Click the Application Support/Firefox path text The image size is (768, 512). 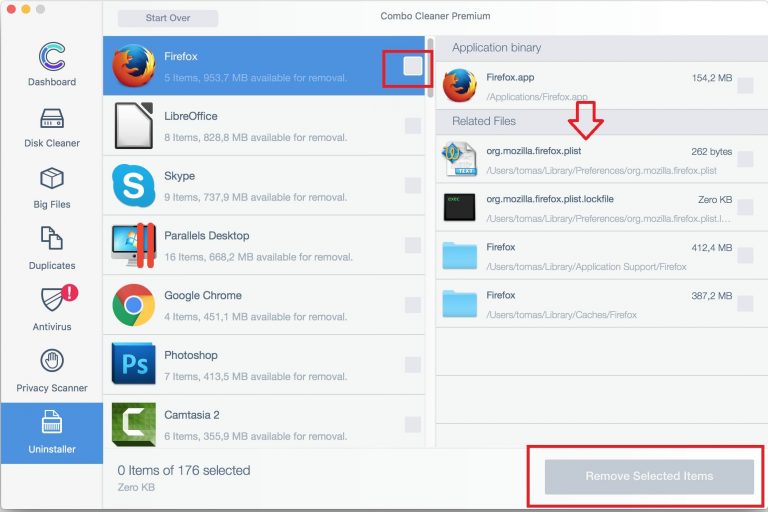586,267
